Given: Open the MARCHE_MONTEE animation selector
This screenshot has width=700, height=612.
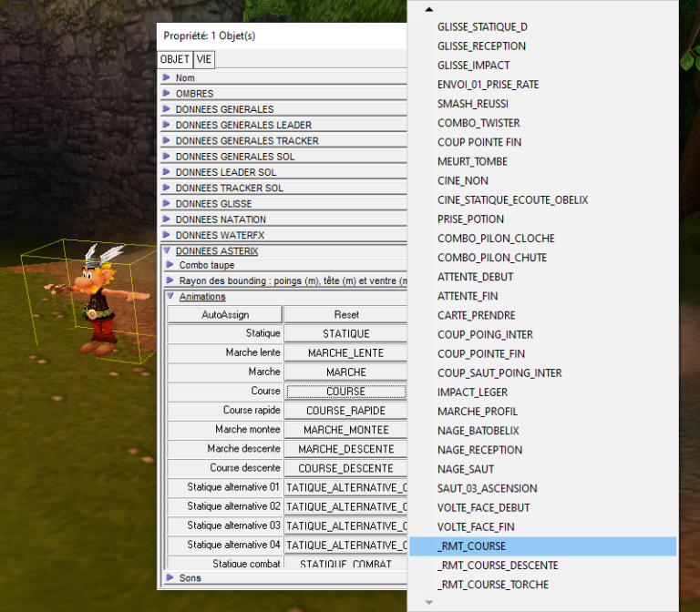Looking at the screenshot, I should tap(345, 430).
